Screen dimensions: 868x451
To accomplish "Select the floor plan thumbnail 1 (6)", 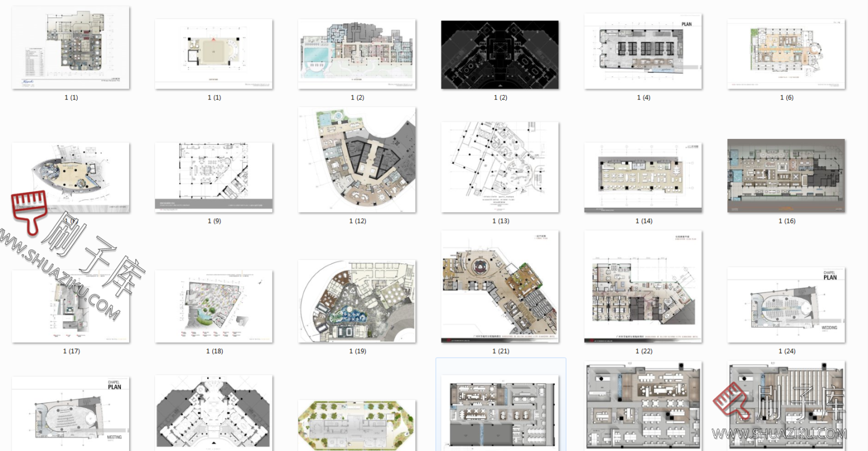I will click(786, 54).
